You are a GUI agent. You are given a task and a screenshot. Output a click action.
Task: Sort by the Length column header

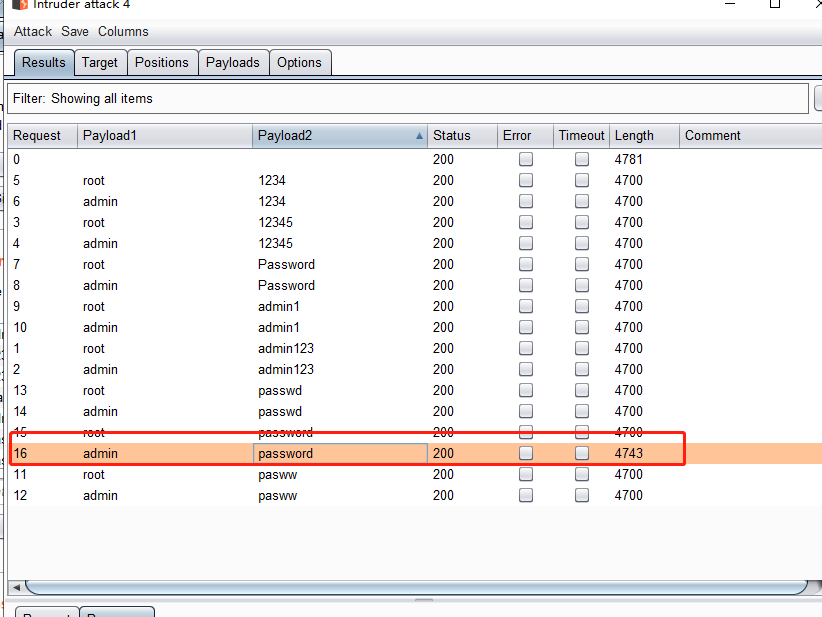[x=644, y=136]
